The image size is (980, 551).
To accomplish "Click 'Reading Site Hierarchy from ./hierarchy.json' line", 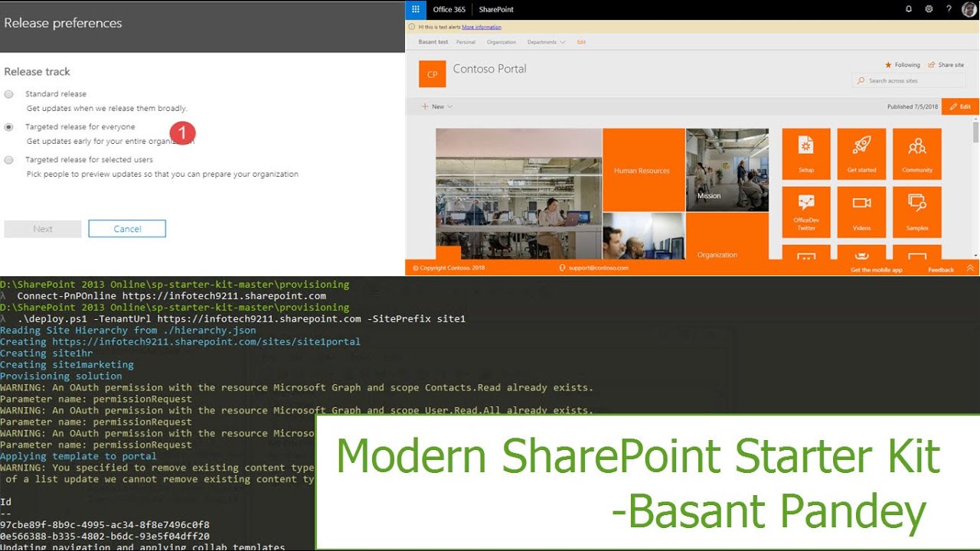I will coord(128,331).
